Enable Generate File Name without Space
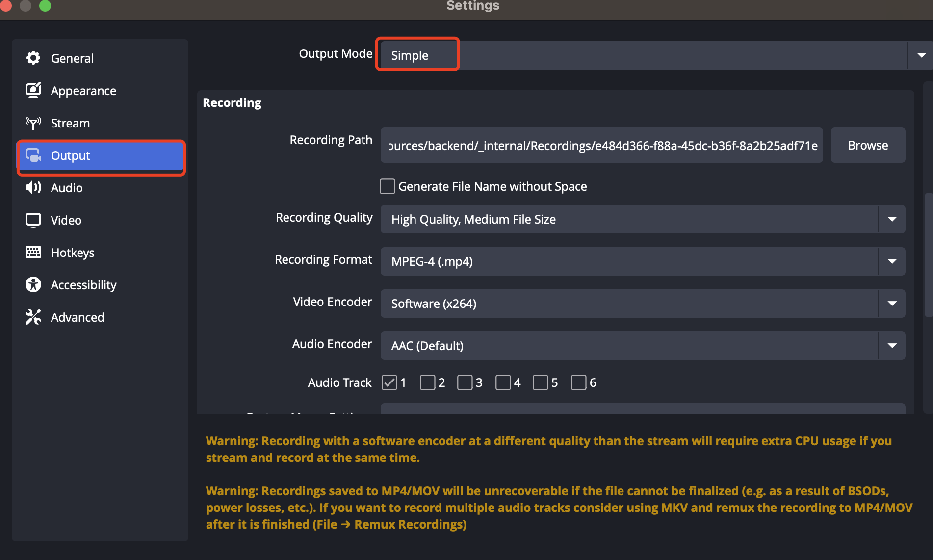Screen dimensions: 933x560 coord(388,186)
